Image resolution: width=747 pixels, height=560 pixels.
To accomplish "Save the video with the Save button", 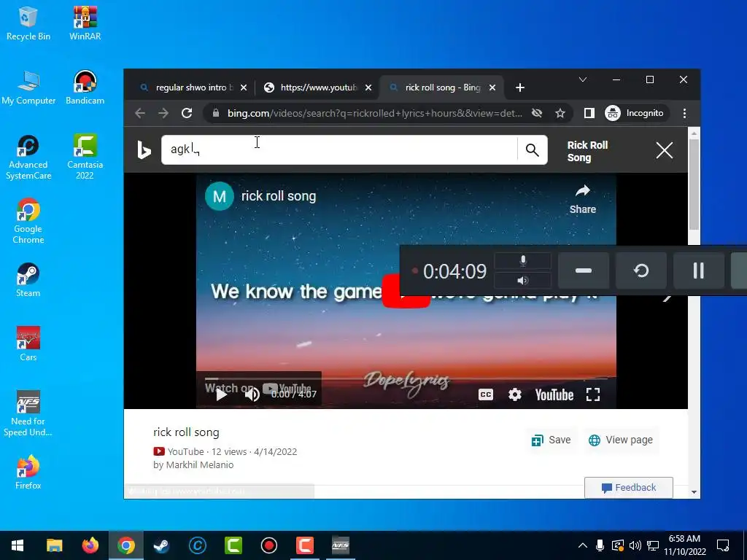I will (551, 440).
